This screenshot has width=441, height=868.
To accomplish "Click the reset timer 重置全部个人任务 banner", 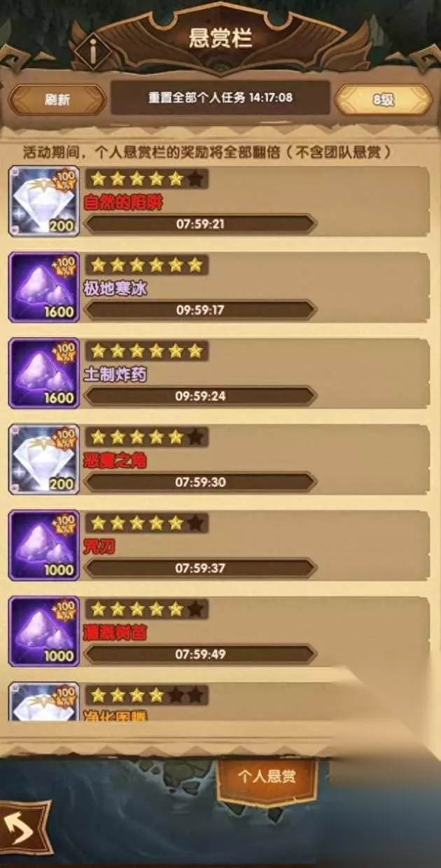I will point(220,97).
